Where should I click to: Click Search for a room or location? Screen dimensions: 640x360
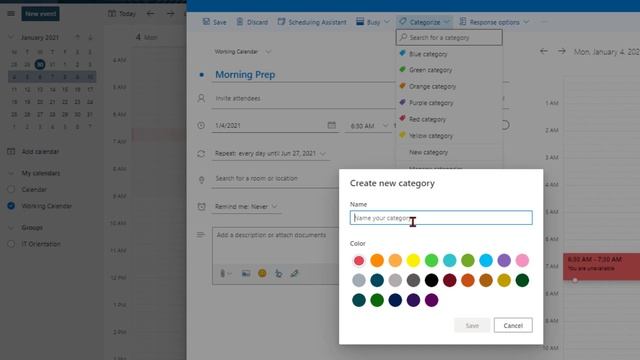276,178
